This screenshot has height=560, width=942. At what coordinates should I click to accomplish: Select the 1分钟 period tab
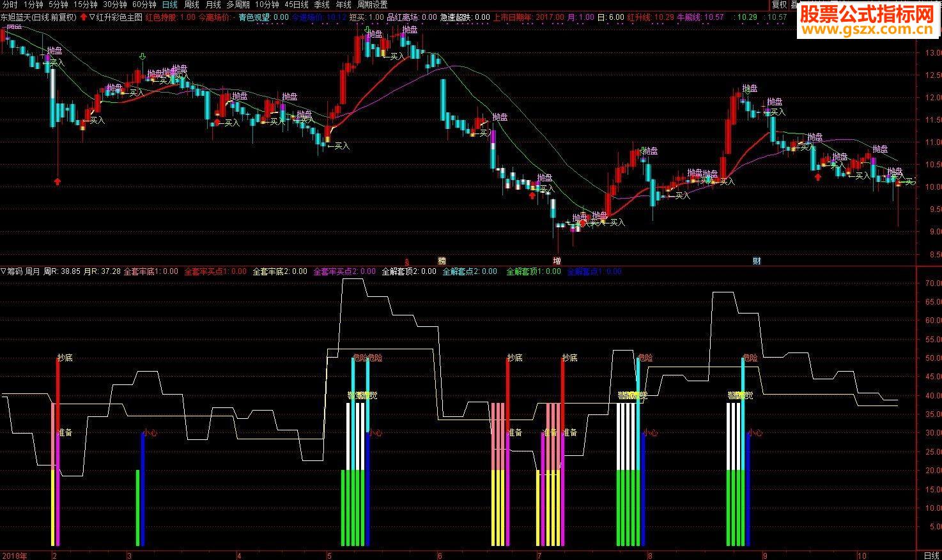[33, 4]
